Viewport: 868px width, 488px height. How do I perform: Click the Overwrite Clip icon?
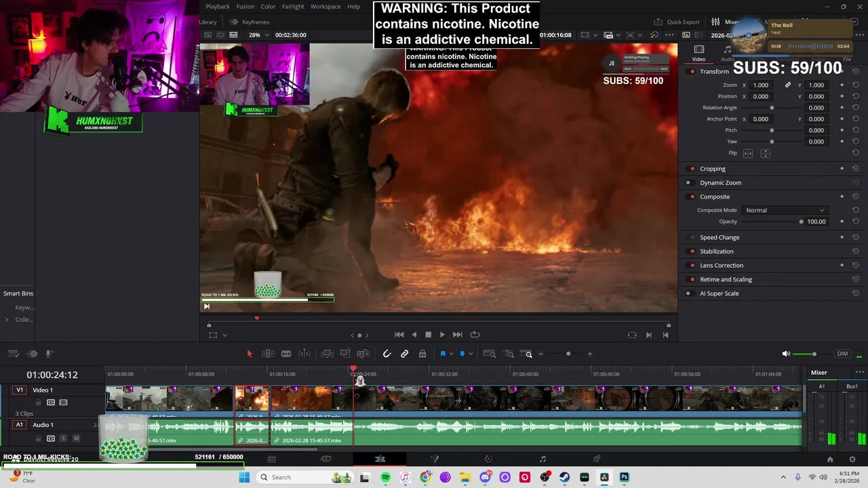(x=344, y=354)
